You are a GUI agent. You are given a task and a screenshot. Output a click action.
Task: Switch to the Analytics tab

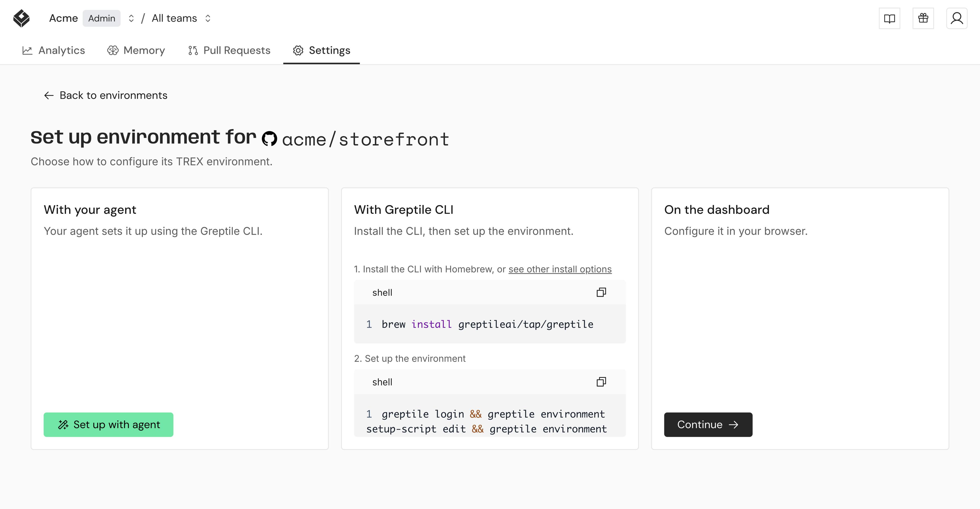(54, 50)
